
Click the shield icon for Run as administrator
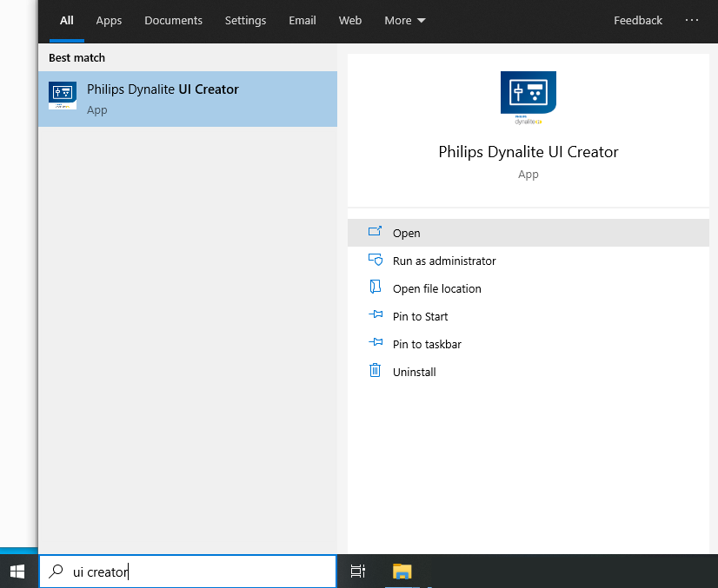[376, 261]
